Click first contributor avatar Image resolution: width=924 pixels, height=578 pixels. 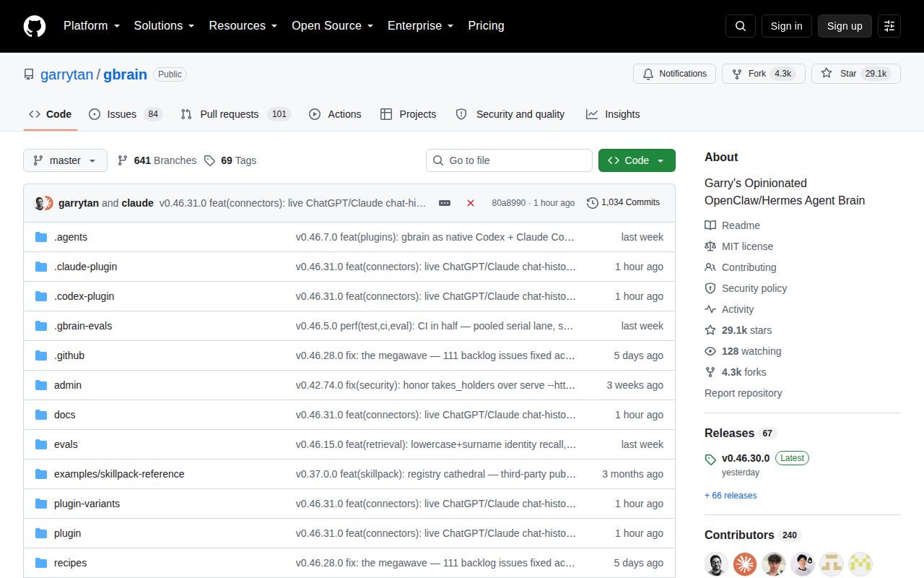(716, 564)
